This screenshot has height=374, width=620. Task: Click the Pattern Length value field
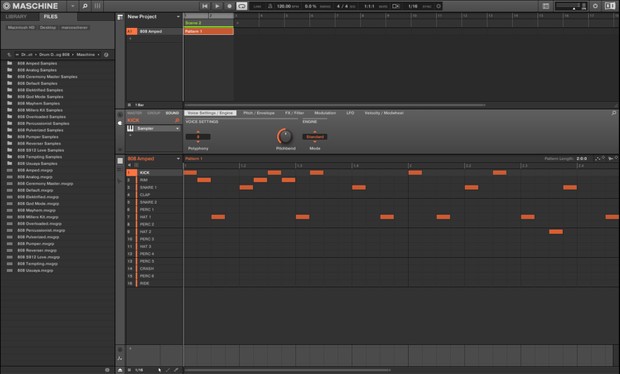[582, 159]
